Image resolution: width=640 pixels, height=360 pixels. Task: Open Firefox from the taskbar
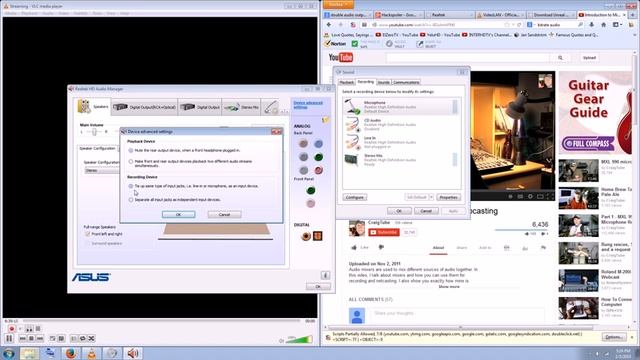click(71, 353)
